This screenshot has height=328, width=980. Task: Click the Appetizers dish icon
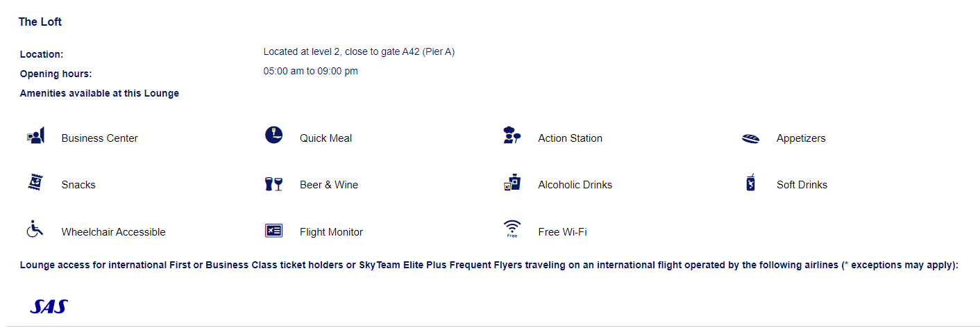click(750, 138)
